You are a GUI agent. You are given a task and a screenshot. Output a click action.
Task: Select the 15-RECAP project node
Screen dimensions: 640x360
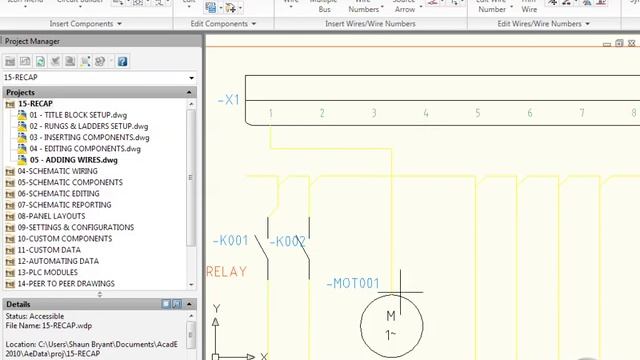click(35, 104)
